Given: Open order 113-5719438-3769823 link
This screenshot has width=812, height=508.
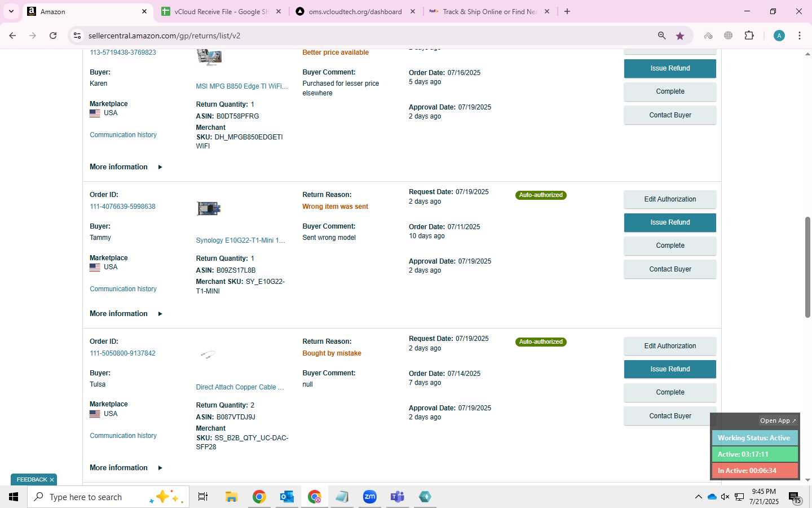Looking at the screenshot, I should (x=123, y=52).
